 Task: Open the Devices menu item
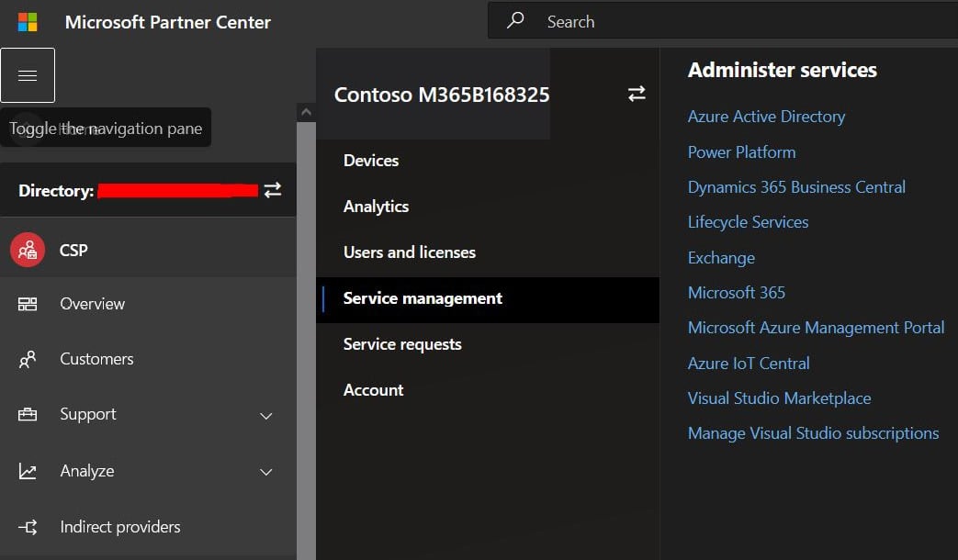[488, 161]
